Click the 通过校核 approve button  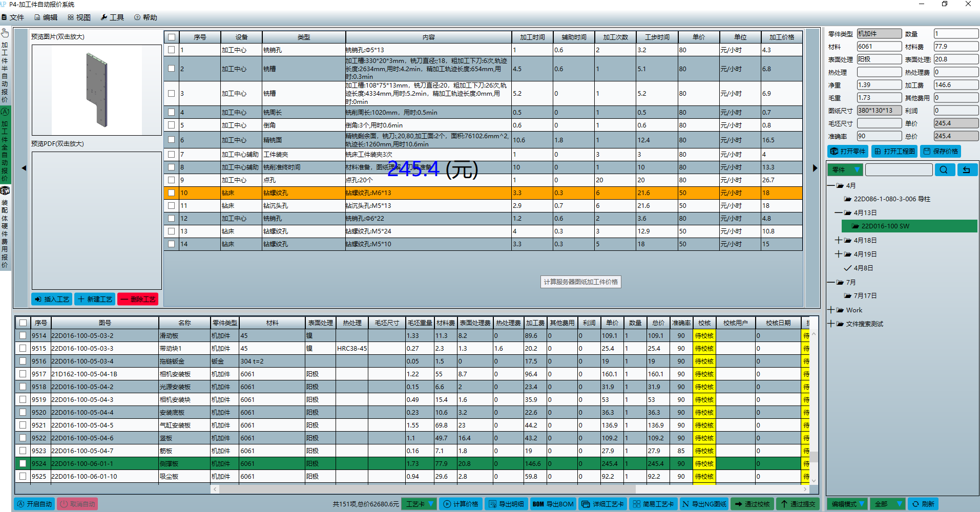click(752, 504)
